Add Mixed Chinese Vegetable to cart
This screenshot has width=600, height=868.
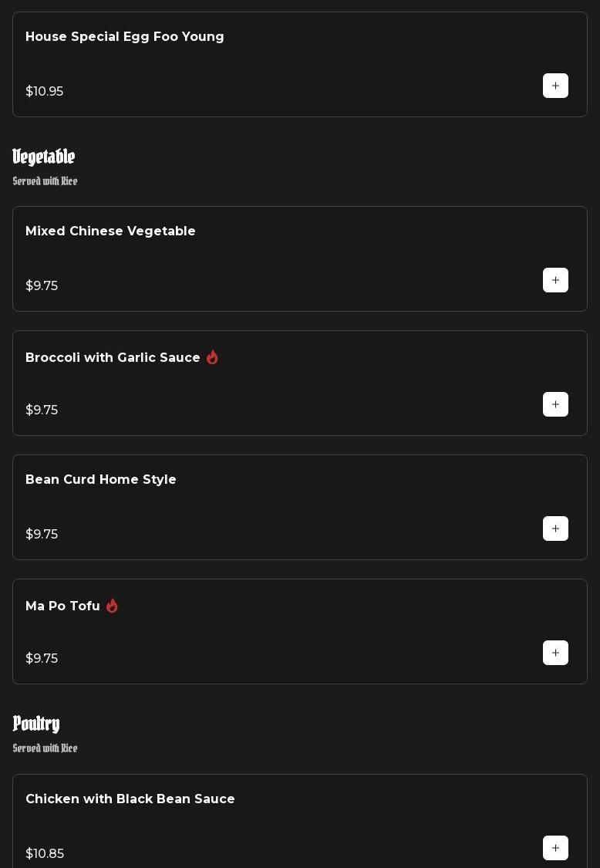tap(555, 280)
